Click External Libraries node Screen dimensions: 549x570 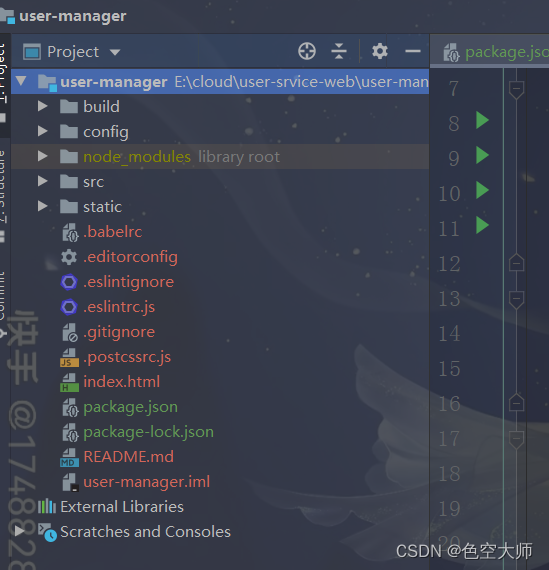click(122, 507)
